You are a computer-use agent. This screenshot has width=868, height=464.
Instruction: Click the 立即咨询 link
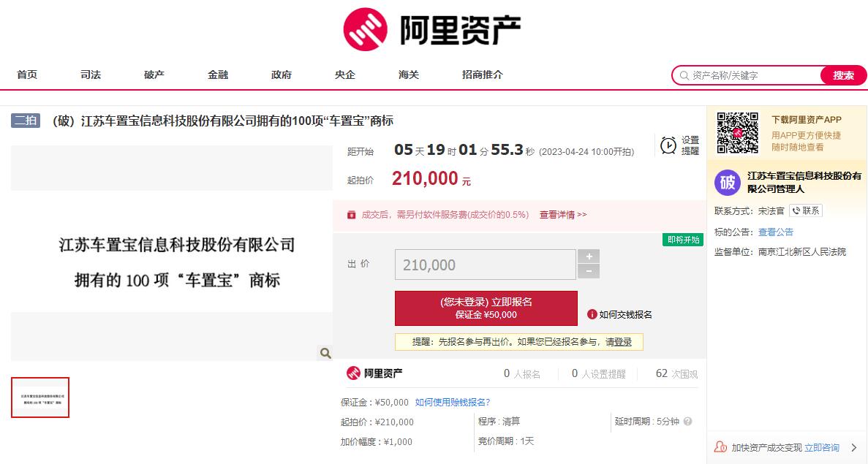tap(821, 447)
